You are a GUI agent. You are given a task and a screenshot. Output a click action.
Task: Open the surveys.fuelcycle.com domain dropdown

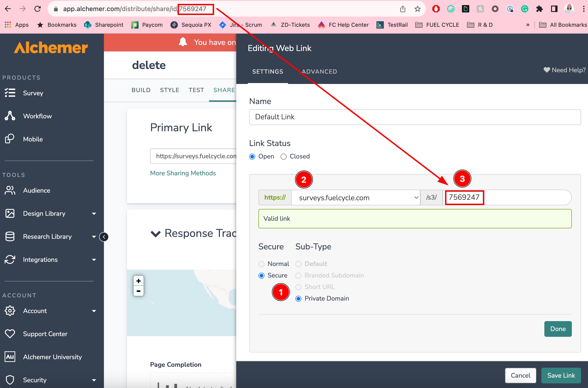pyautogui.click(x=355, y=197)
